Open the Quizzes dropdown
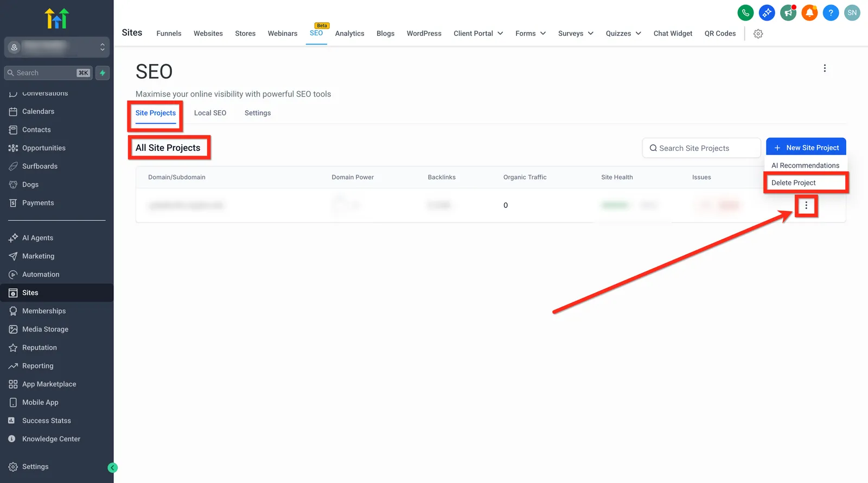The image size is (868, 483). (623, 34)
